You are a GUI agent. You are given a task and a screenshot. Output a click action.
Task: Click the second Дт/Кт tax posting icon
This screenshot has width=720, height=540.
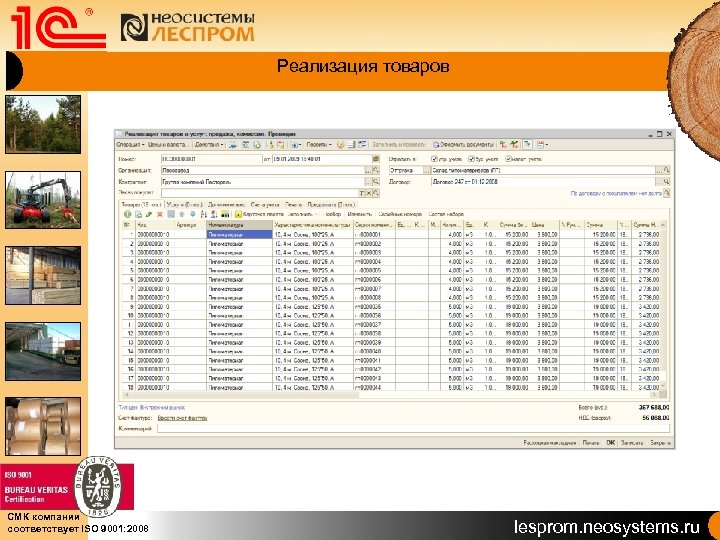click(514, 145)
